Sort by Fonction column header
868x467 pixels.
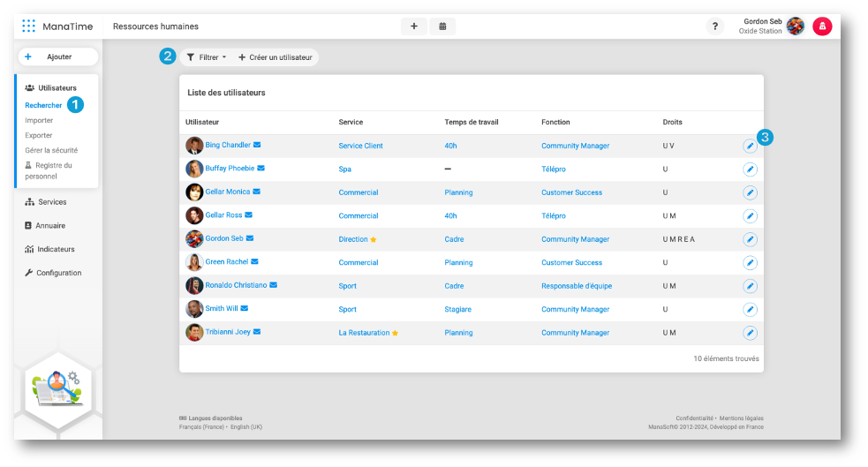point(555,122)
